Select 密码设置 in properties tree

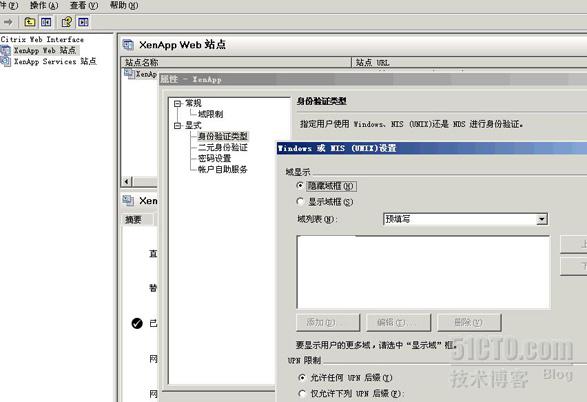coord(215,158)
